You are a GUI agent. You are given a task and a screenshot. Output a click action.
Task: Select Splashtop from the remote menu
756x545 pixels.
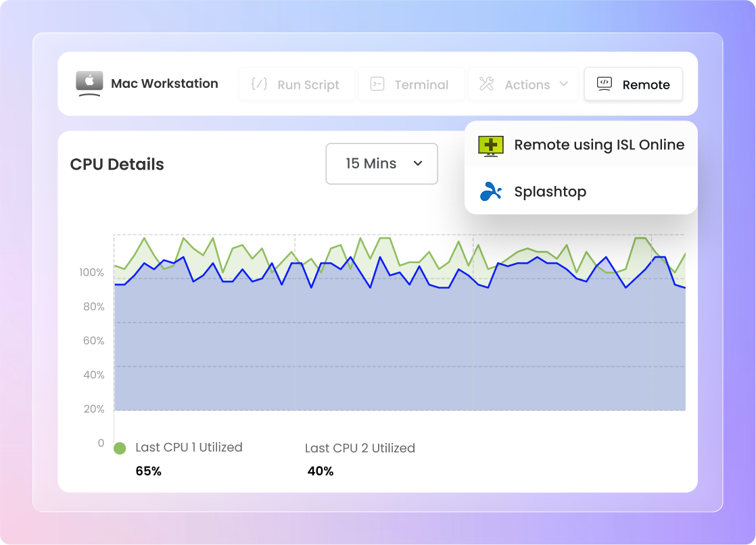[550, 192]
